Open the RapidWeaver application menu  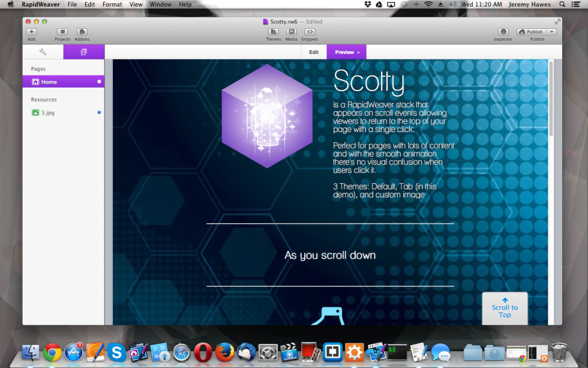41,4
